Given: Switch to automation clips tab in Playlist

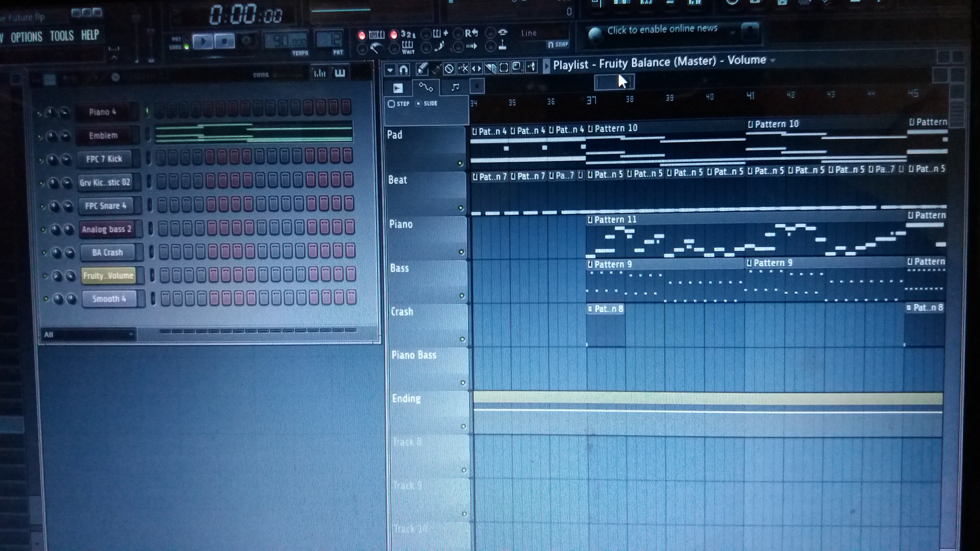Looking at the screenshot, I should coord(426,88).
